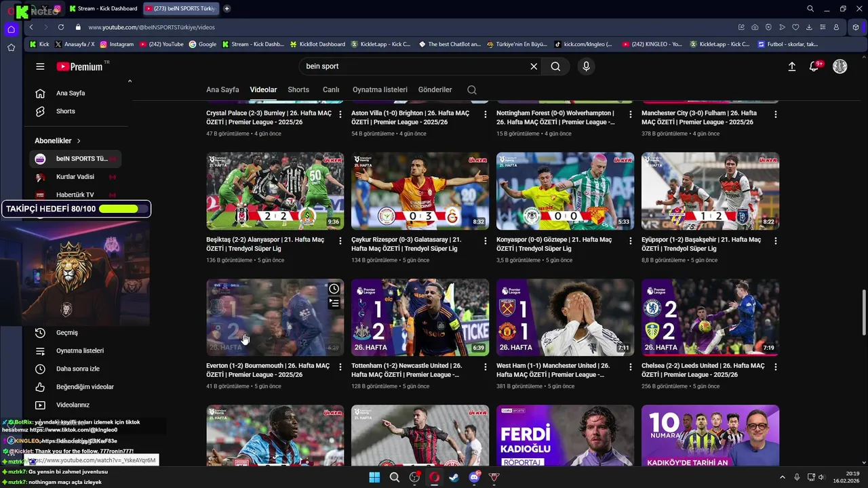The height and width of the screenshot is (488, 868).
Task: Open options for the Crystal Palace Burnley video
Action: point(340,115)
